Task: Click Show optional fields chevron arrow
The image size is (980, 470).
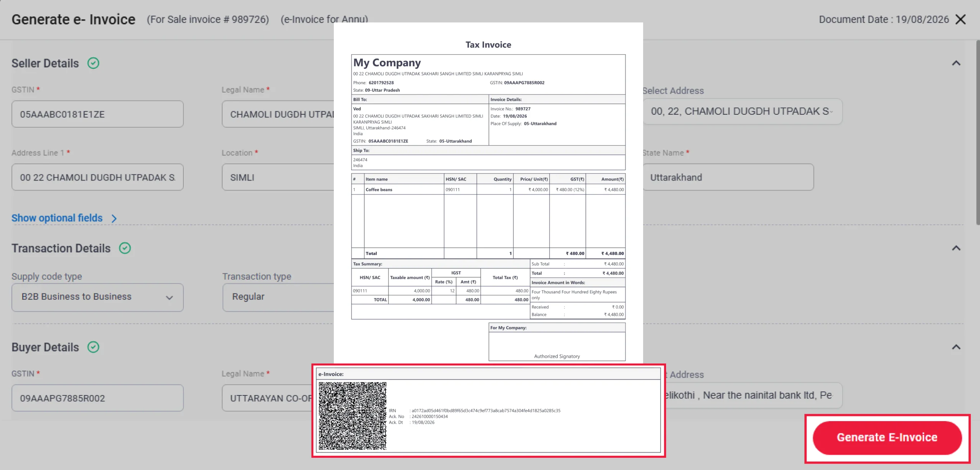Action: tap(114, 218)
